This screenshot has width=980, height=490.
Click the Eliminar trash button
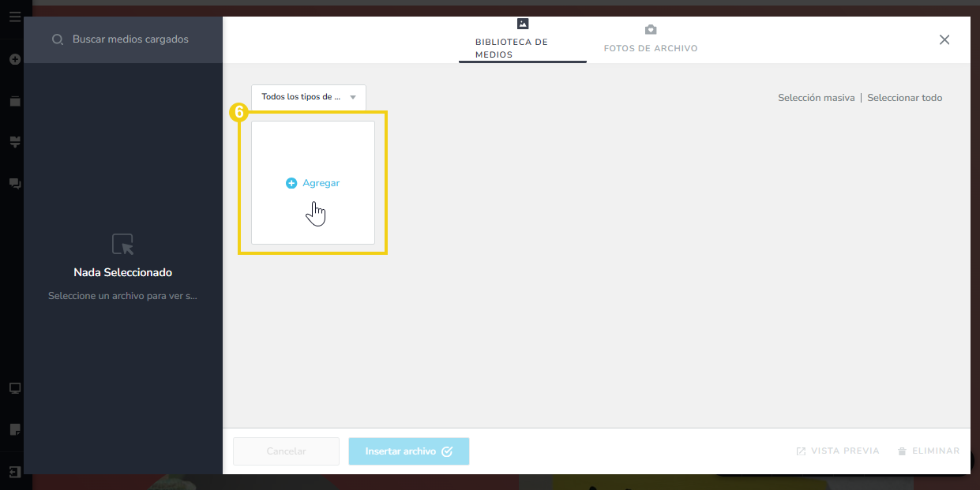click(x=929, y=451)
